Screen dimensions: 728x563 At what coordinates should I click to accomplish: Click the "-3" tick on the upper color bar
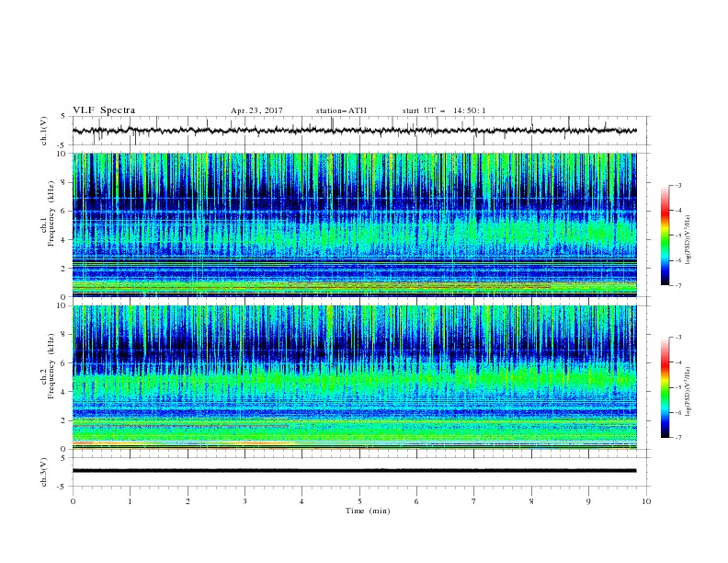(x=677, y=185)
